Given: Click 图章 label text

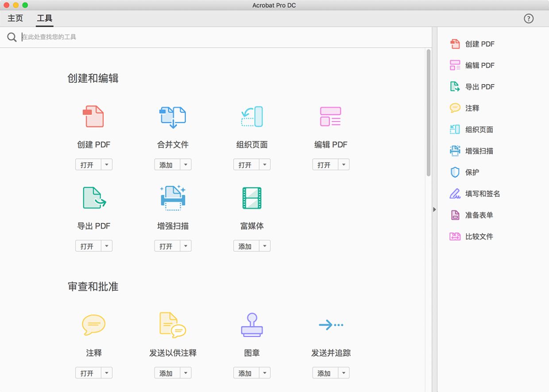Looking at the screenshot, I should (252, 353).
